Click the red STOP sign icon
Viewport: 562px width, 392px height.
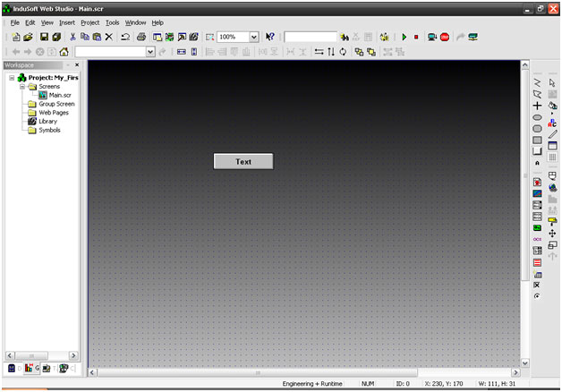tap(445, 37)
